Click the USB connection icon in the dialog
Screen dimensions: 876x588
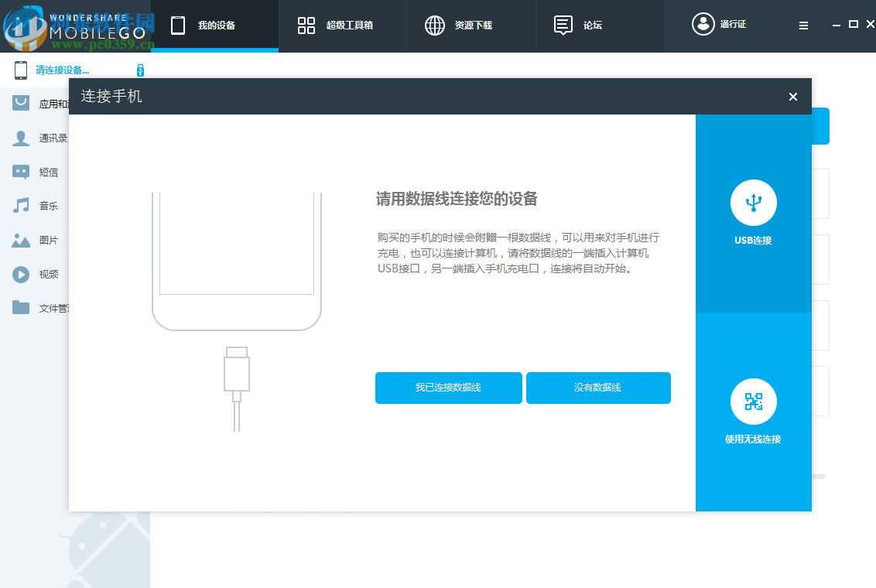point(753,201)
